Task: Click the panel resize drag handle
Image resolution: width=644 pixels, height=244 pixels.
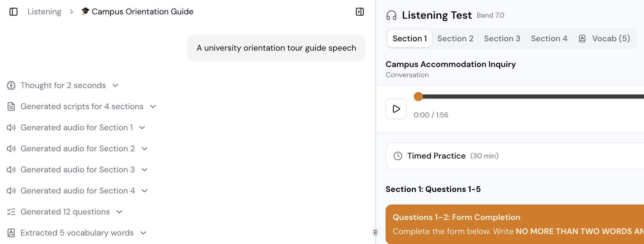Action: [x=375, y=232]
